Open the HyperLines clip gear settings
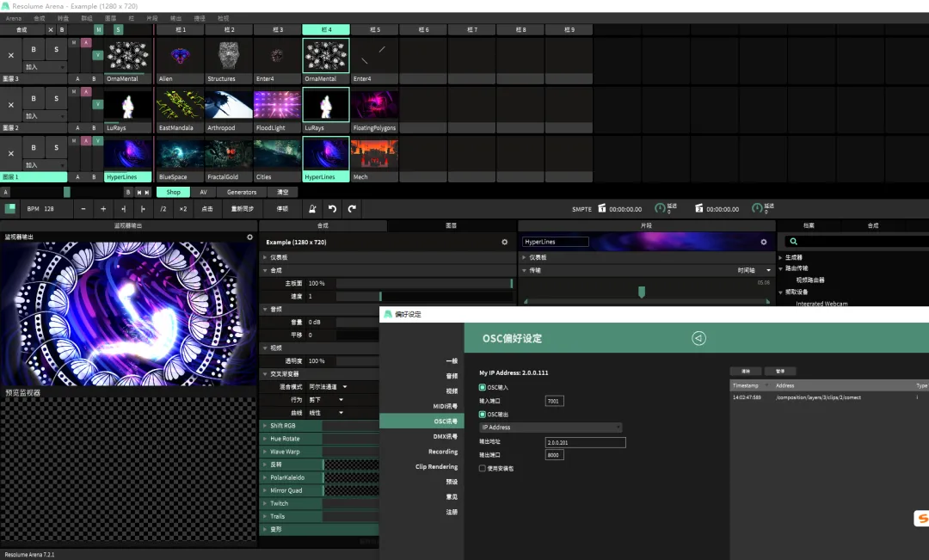Image resolution: width=929 pixels, height=560 pixels. [x=764, y=242]
